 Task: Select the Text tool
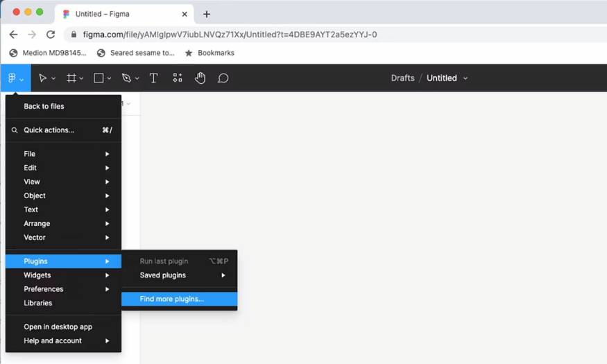click(153, 78)
